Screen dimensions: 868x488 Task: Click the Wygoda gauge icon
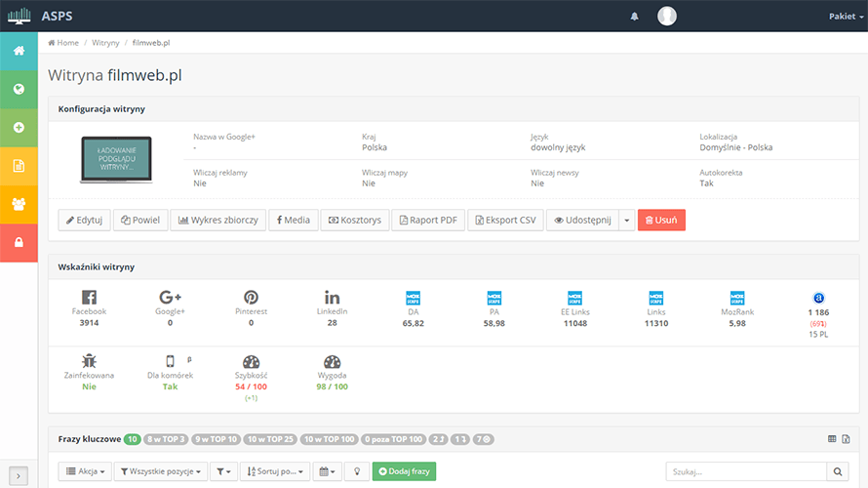333,362
